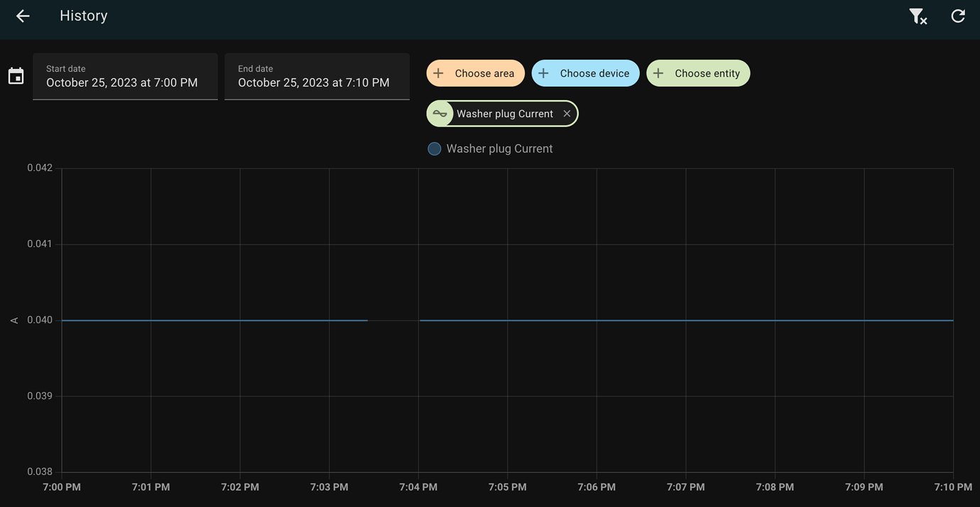Click the 7:10 PM label on the x-axis
Image resolution: width=980 pixels, height=507 pixels.
[x=952, y=486]
